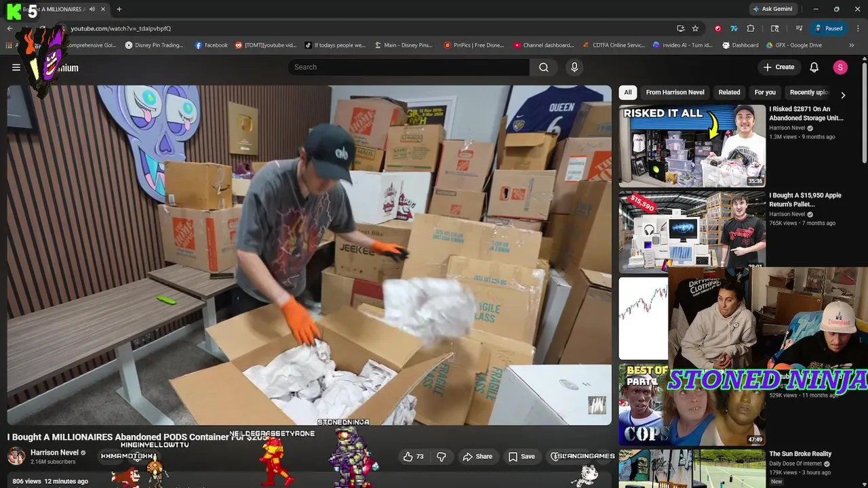Select the Related filter chip

729,92
